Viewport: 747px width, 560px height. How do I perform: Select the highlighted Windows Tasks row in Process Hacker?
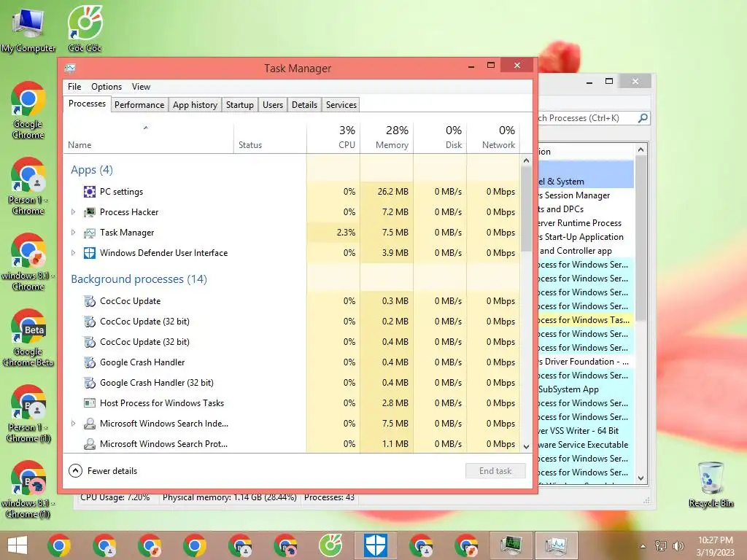586,320
